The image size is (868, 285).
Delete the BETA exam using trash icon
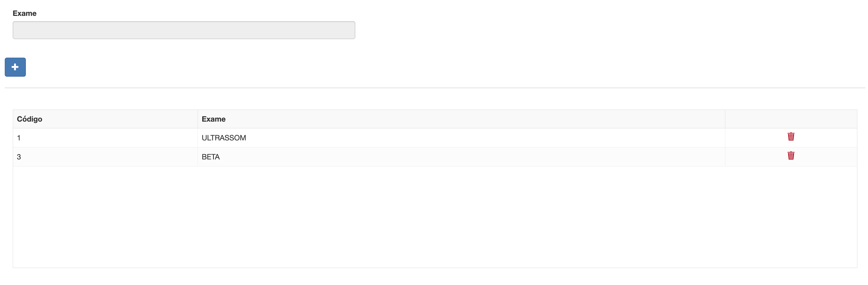[x=790, y=155]
